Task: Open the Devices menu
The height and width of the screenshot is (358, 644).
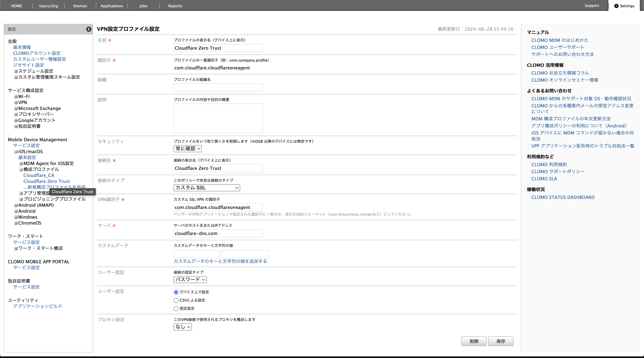Action: tap(80, 6)
